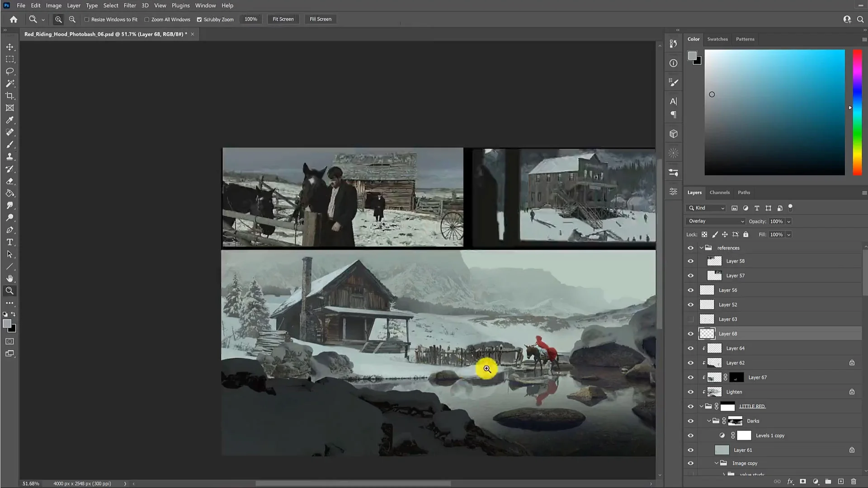The width and height of the screenshot is (868, 488).
Task: Click the foreground color swatch in toolbar
Action: [6, 324]
